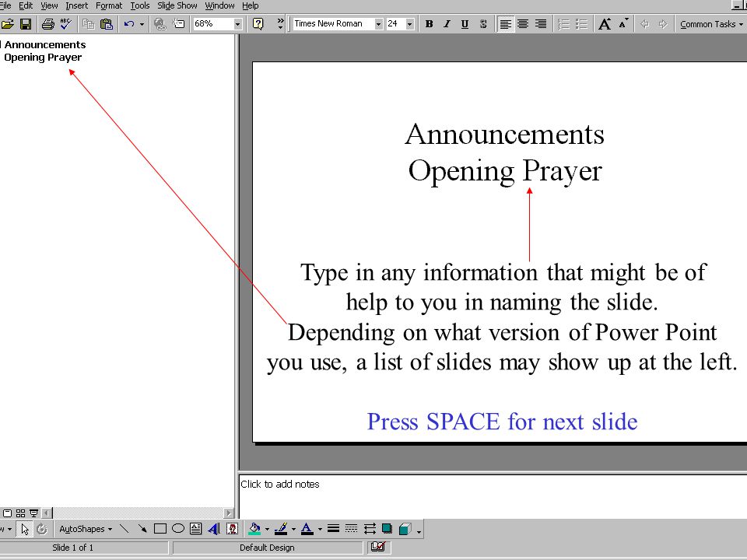Select the Line drawing tool
This screenshot has height=560, width=747.
click(124, 529)
